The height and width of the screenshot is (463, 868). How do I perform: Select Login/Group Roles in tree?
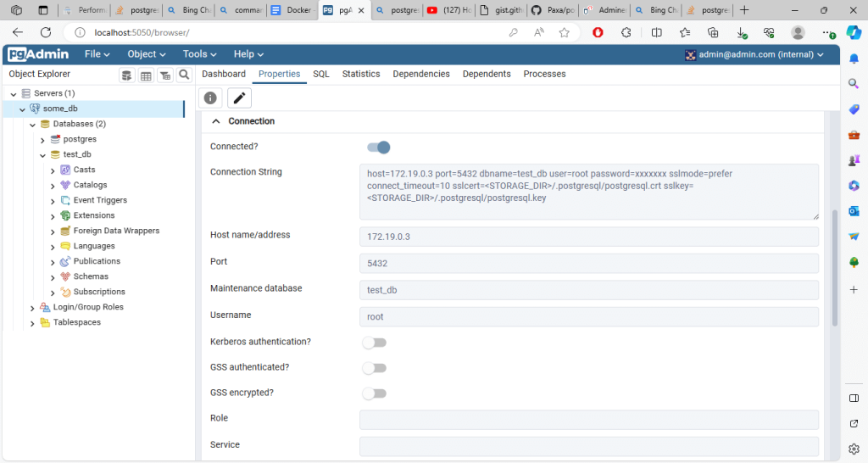coord(87,307)
